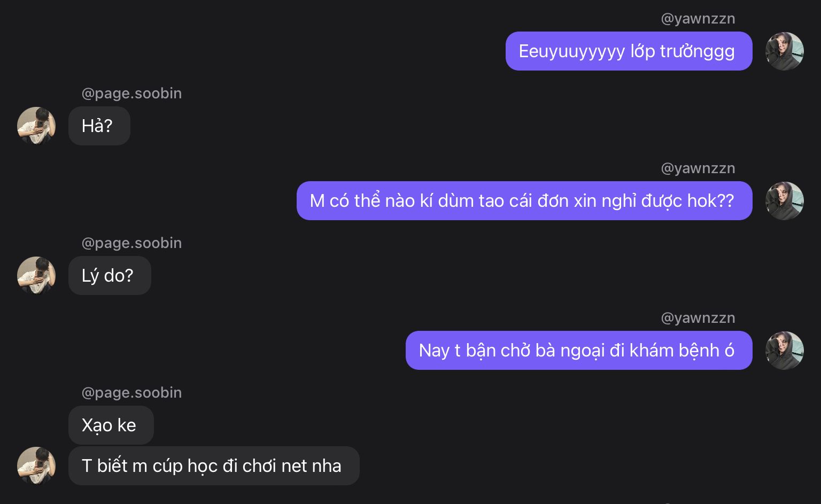Click the @page.soobin username above "Lý do?"
This screenshot has width=821, height=504.
[x=131, y=243]
